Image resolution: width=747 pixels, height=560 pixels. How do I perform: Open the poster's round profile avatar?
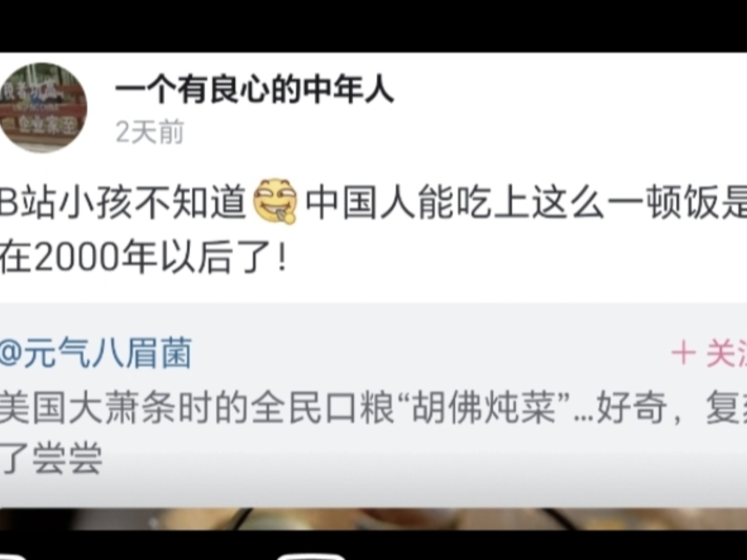42,108
